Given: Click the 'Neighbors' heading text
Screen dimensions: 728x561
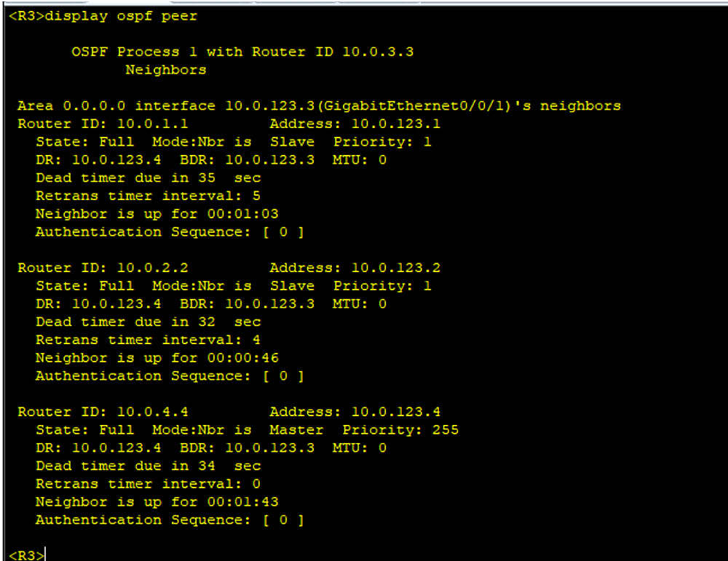Looking at the screenshot, I should click(166, 70).
